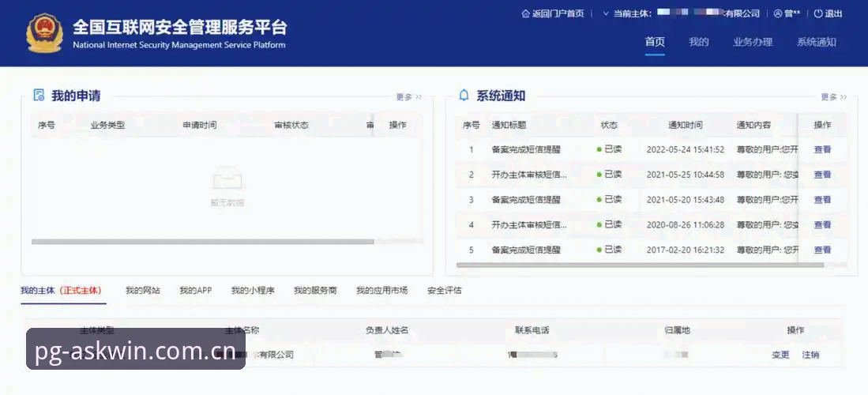Click the user avatar icon beside 管**
The image size is (868, 395).
click(778, 14)
